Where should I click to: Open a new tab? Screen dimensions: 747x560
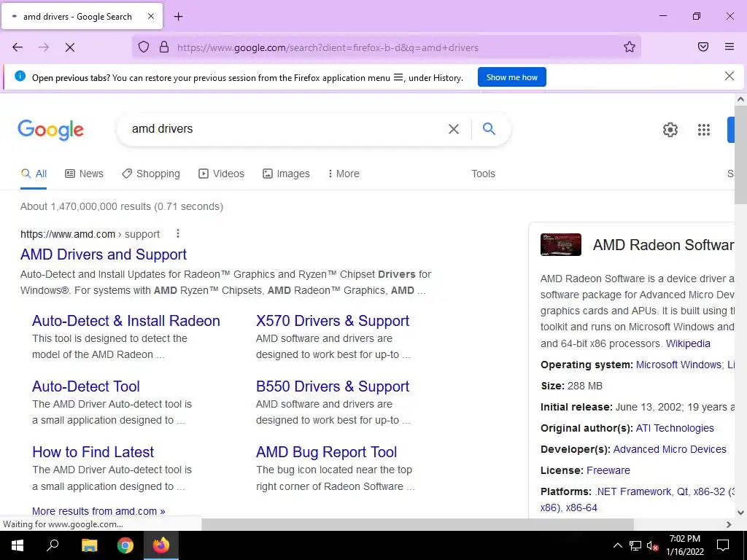point(178,17)
